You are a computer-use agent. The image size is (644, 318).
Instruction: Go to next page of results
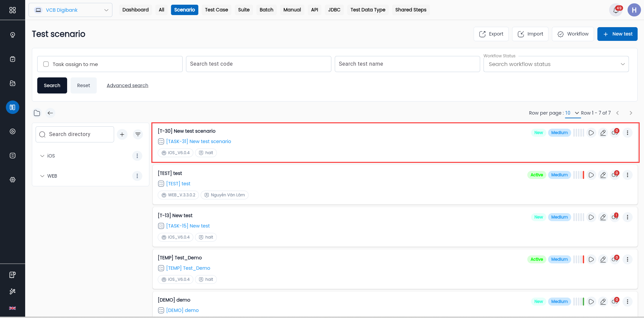631,113
